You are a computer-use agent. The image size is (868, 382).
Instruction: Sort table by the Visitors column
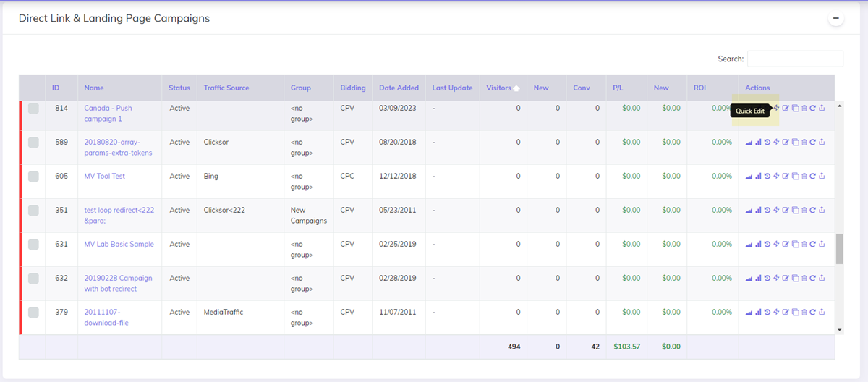click(x=498, y=88)
